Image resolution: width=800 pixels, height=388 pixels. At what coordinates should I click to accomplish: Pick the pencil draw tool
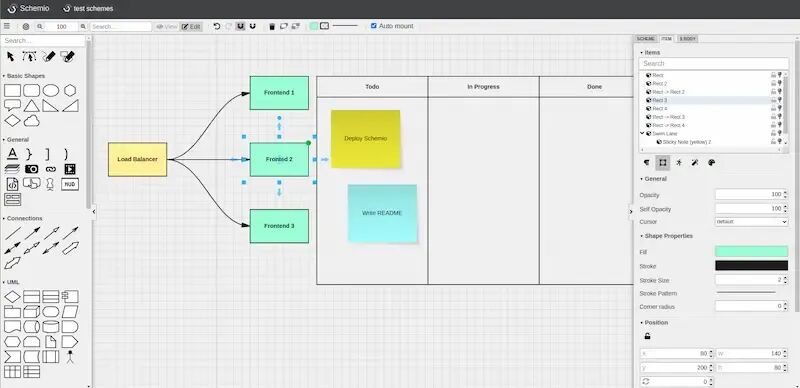tap(49, 57)
